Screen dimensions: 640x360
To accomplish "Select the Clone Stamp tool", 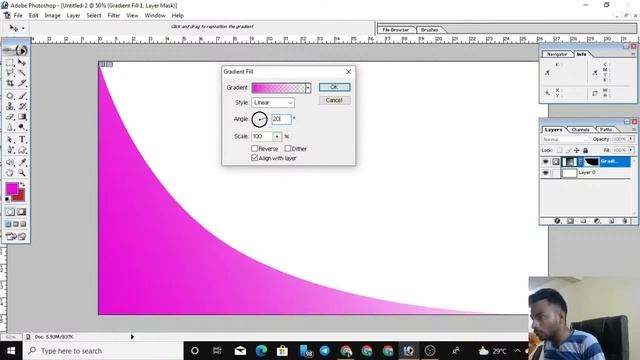I will pos(10,106).
